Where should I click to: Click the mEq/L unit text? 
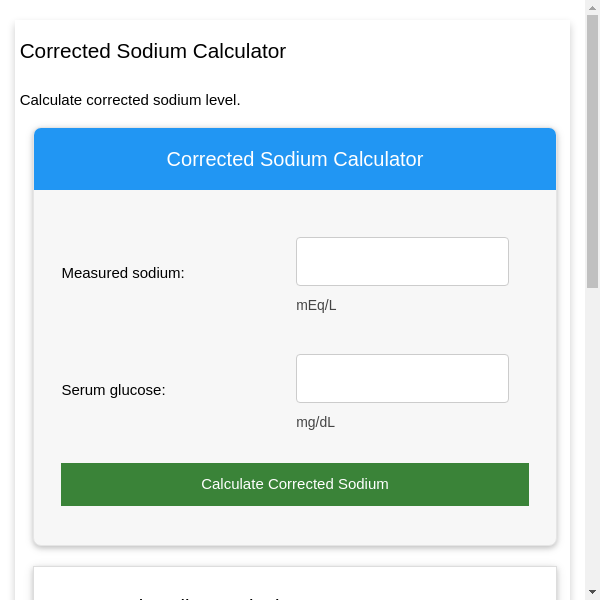tap(316, 305)
